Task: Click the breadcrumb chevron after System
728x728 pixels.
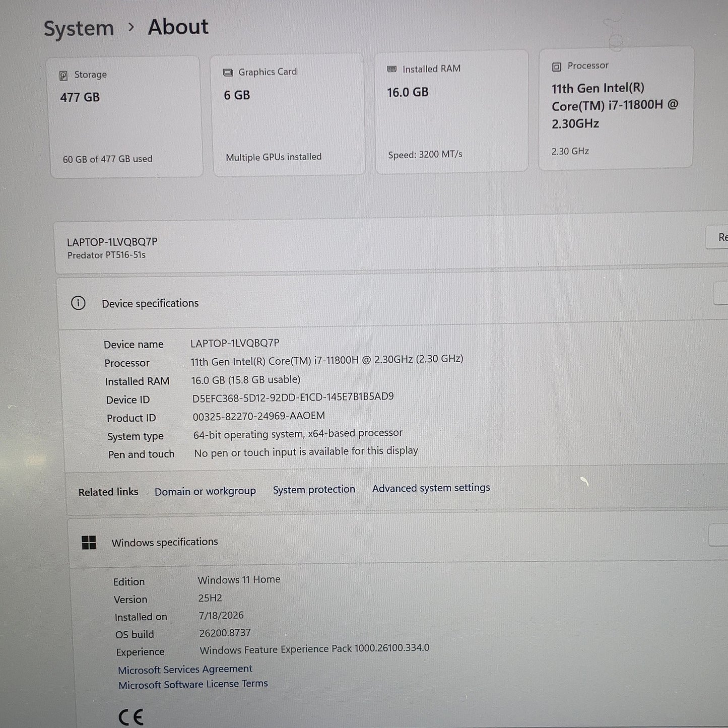Action: coord(131,27)
